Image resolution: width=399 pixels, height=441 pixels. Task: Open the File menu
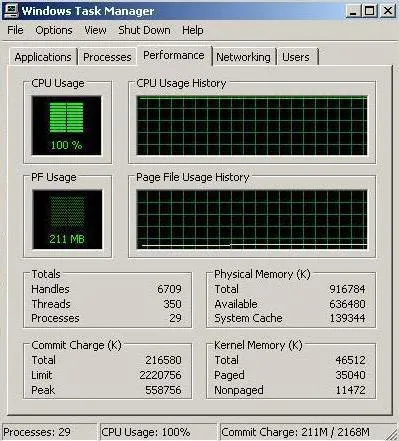point(15,30)
